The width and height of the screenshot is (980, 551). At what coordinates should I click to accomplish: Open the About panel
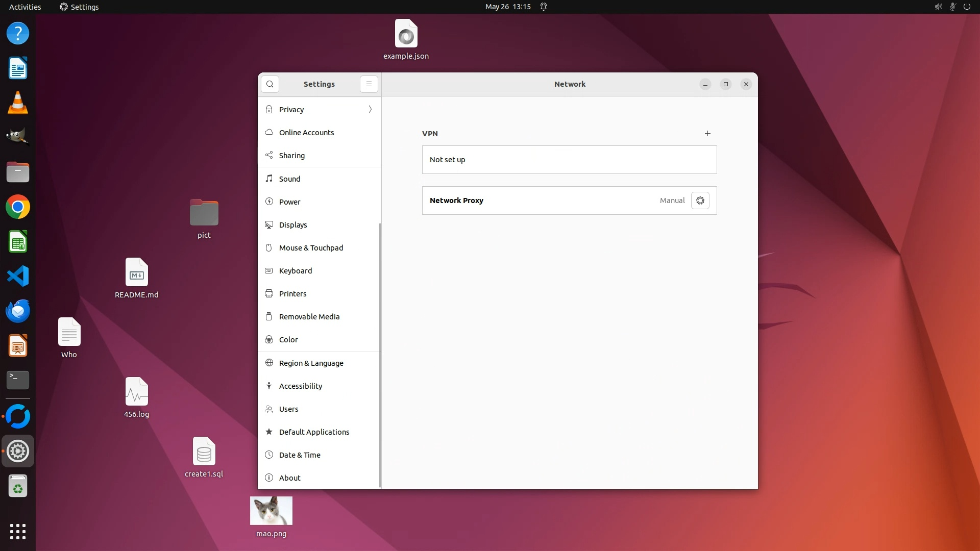coord(289,478)
